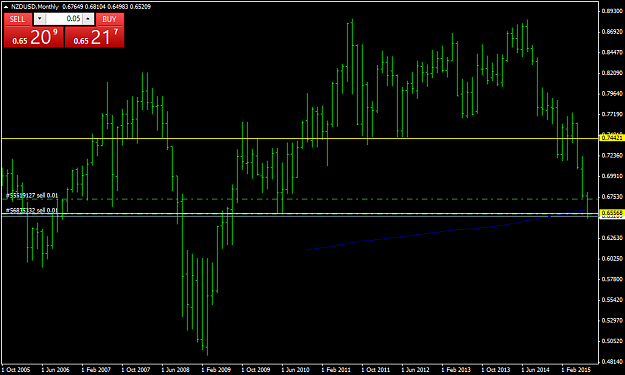Click the 1 Feb 2009 date label
Image resolution: width=625 pixels, height=375 pixels.
[x=216, y=370]
